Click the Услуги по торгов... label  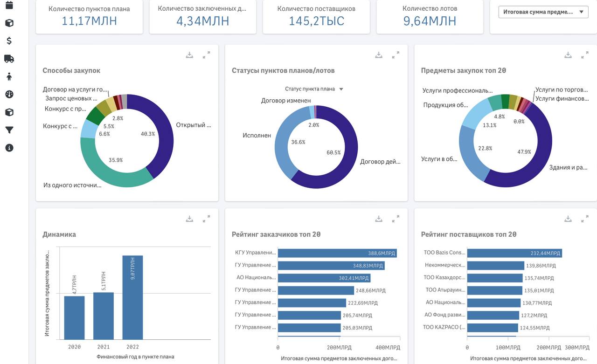click(x=562, y=90)
